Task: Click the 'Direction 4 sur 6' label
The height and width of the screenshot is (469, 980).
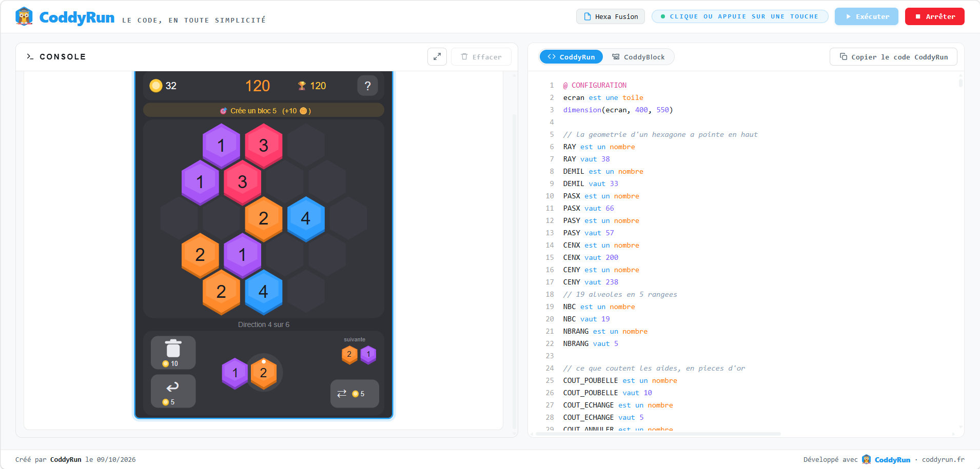Action: click(x=264, y=324)
